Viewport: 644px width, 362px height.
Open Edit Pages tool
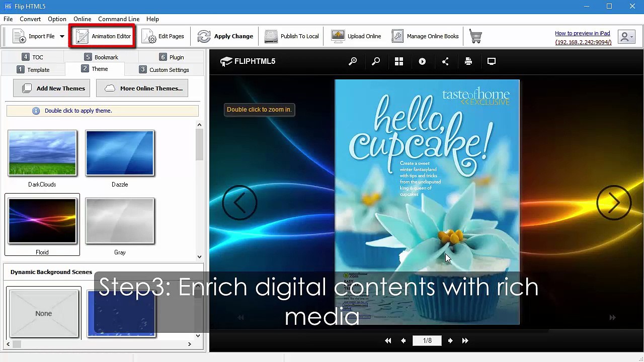point(163,36)
